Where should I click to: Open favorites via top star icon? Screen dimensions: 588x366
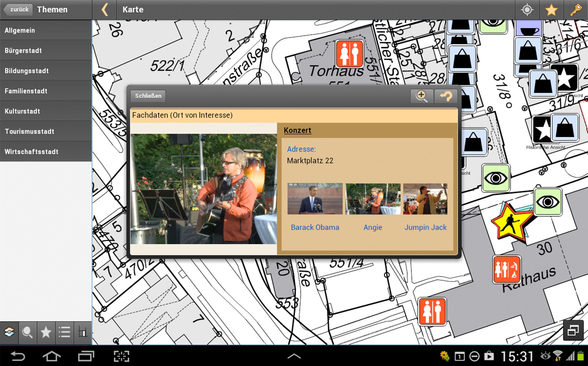pyautogui.click(x=551, y=10)
